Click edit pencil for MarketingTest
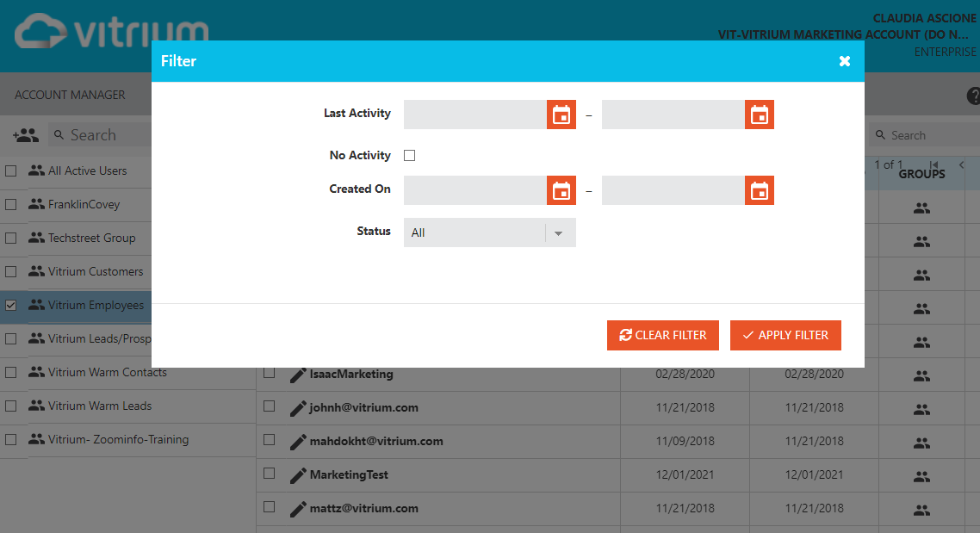This screenshot has height=533, width=980. click(298, 475)
